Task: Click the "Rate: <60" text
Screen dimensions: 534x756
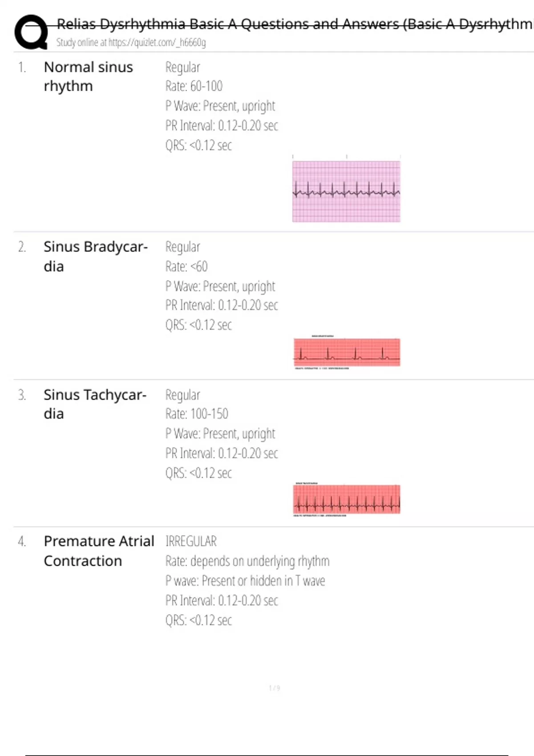Action: click(x=186, y=266)
